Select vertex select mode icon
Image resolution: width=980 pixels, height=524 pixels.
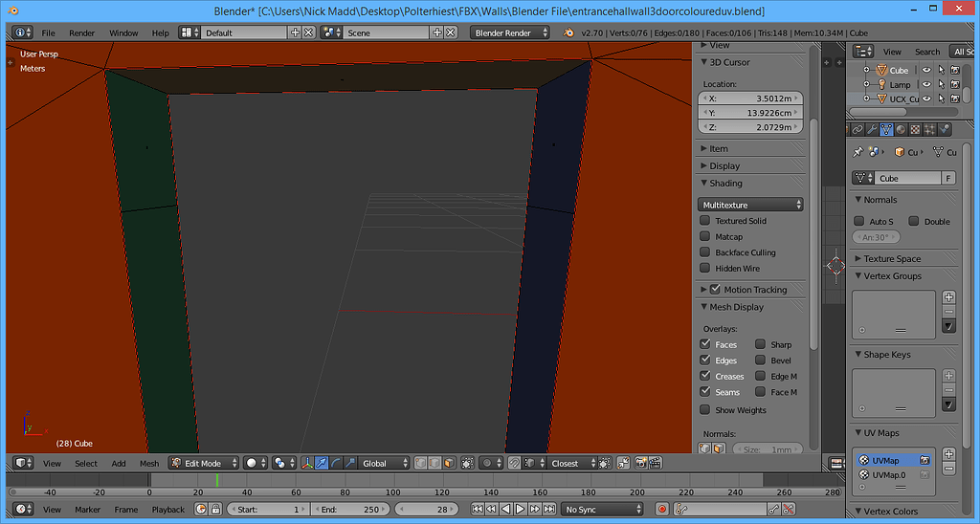pos(421,464)
